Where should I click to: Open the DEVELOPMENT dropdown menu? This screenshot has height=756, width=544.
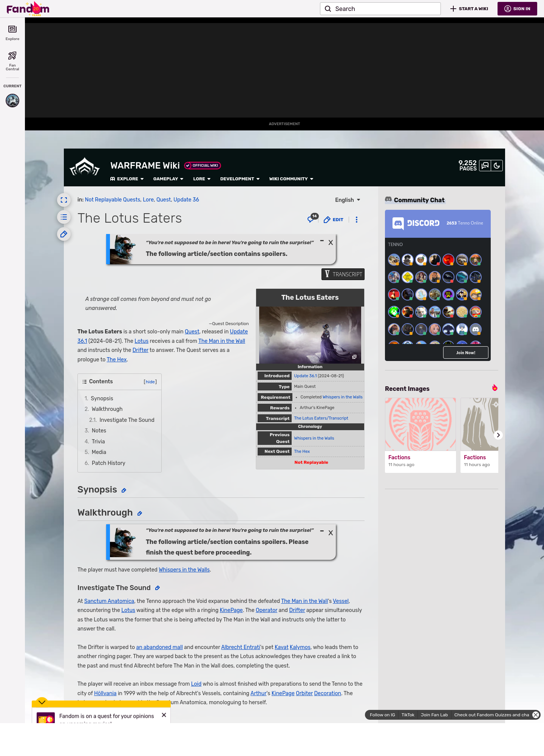click(240, 179)
